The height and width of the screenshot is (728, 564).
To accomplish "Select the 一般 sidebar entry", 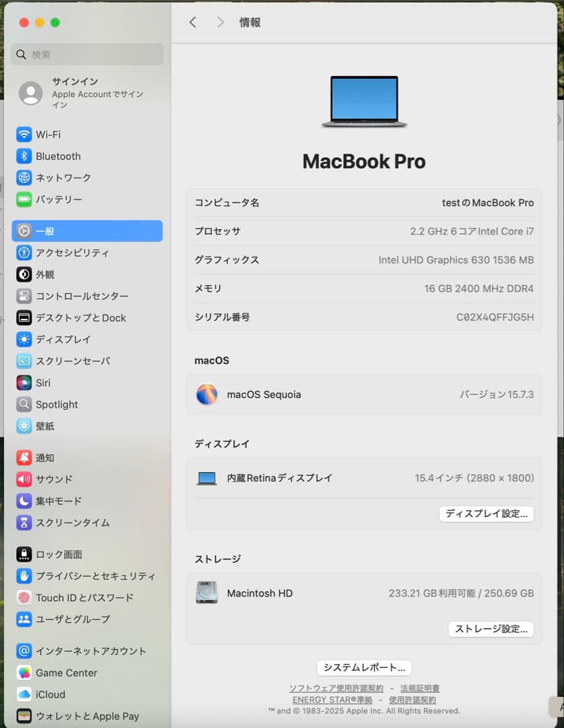I will pyautogui.click(x=40, y=231).
